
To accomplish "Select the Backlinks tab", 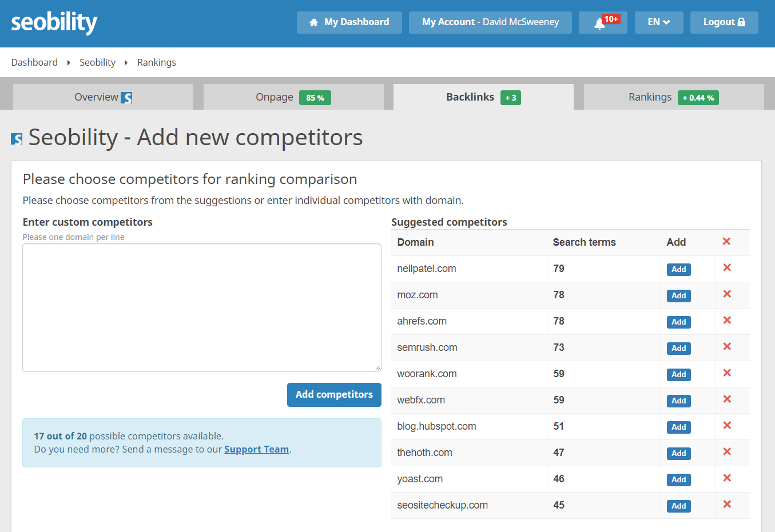I will 470,97.
